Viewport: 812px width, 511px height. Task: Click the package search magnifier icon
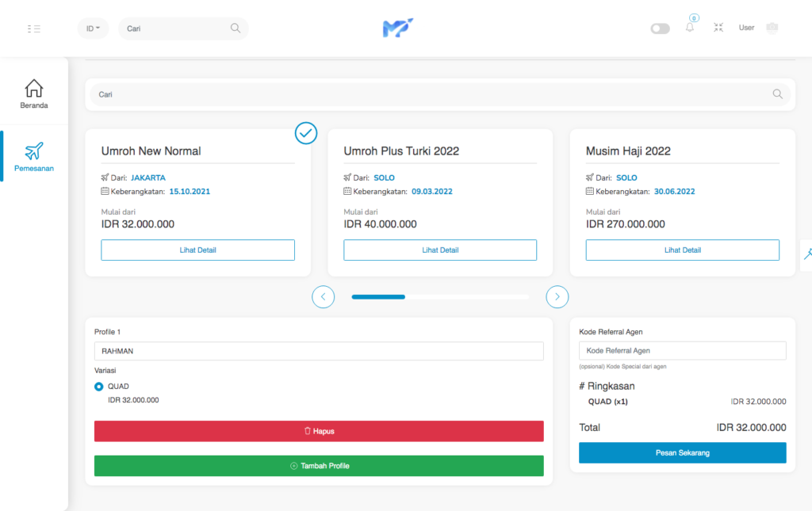777,94
